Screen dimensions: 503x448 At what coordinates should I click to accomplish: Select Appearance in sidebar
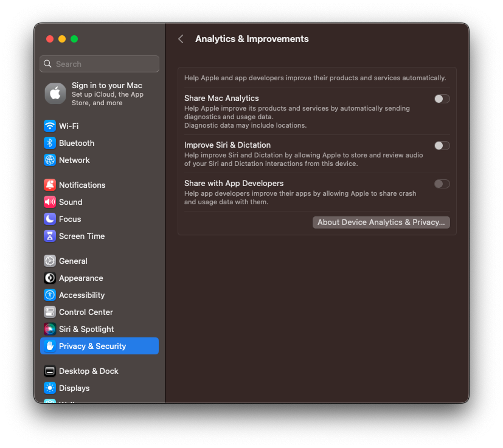pos(81,278)
